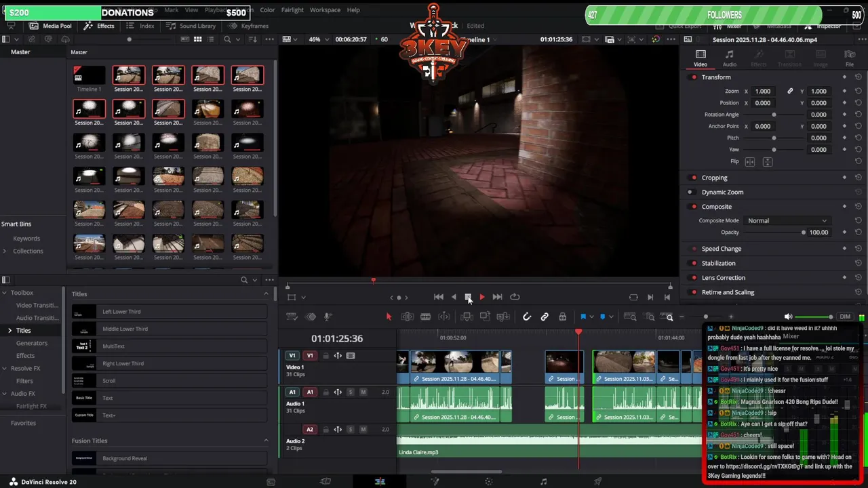Collapse the Toolbox tree in Effects
Viewport: 868px width, 488px height.
[x=5, y=293]
